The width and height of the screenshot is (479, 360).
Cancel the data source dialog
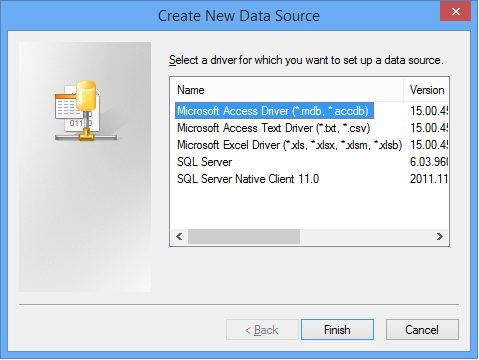click(x=422, y=330)
